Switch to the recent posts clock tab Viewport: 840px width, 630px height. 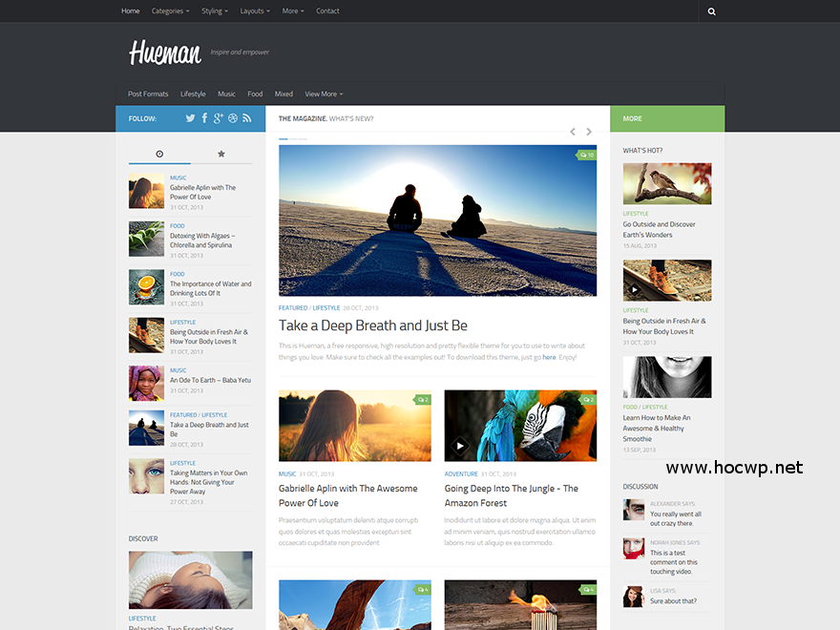click(x=159, y=153)
